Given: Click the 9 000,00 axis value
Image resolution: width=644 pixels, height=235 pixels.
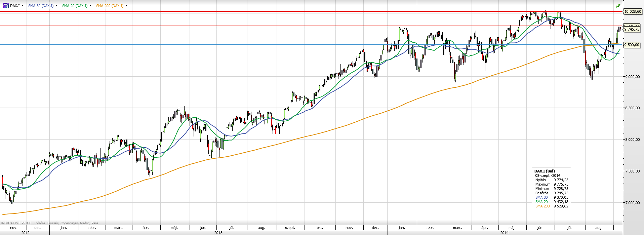Looking at the screenshot, I should pyautogui.click(x=632, y=77).
